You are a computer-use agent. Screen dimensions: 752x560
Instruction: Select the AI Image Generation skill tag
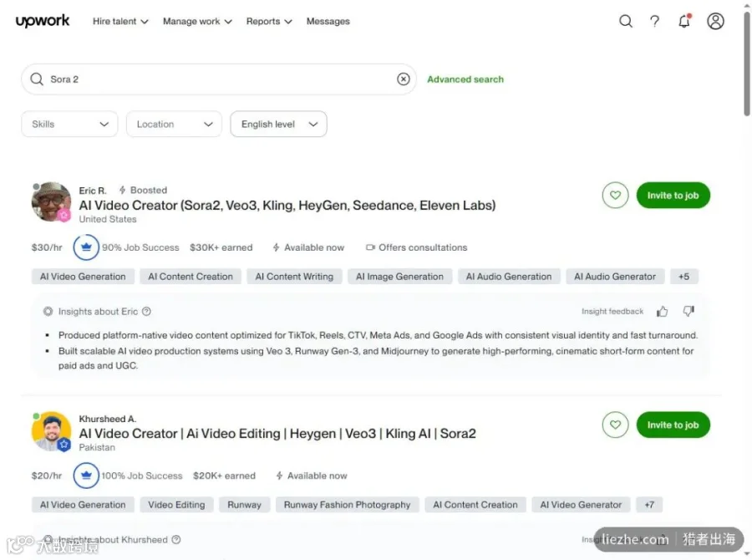tap(399, 277)
